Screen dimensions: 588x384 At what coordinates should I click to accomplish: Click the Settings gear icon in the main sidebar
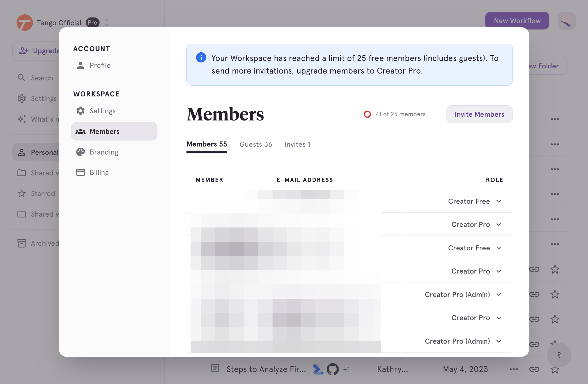pyautogui.click(x=22, y=98)
